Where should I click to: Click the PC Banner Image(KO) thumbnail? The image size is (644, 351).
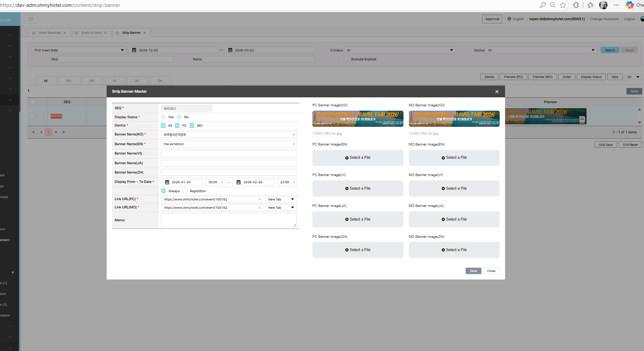pyautogui.click(x=358, y=119)
